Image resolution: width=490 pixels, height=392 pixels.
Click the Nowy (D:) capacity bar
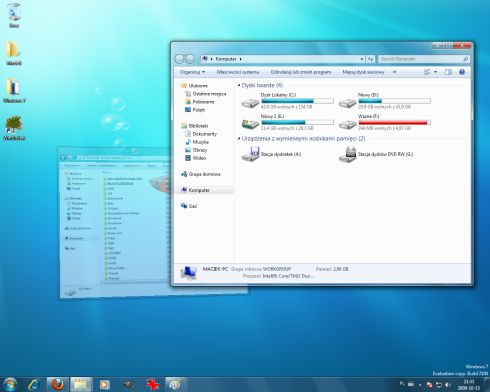[x=394, y=101]
